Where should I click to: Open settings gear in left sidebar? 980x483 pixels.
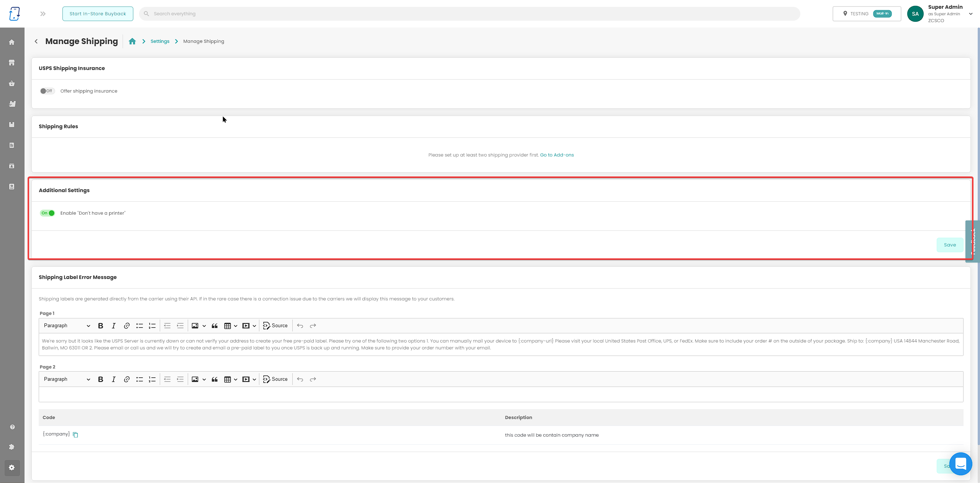click(12, 467)
